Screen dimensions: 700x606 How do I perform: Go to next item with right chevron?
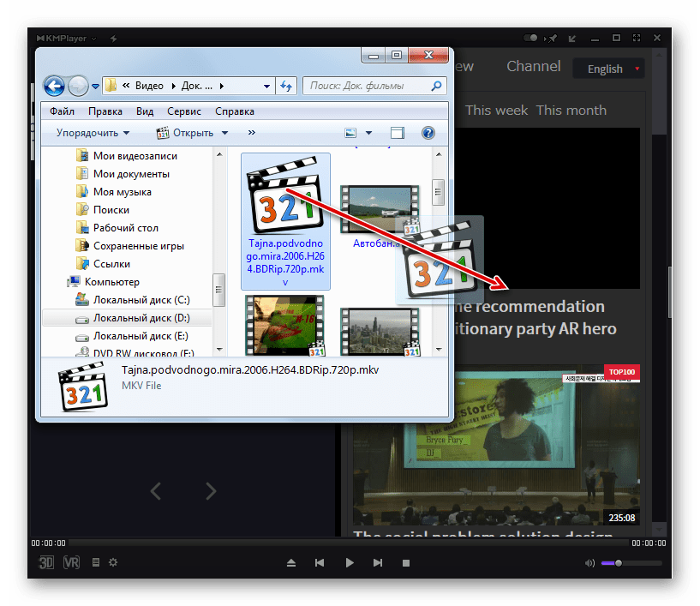[211, 491]
